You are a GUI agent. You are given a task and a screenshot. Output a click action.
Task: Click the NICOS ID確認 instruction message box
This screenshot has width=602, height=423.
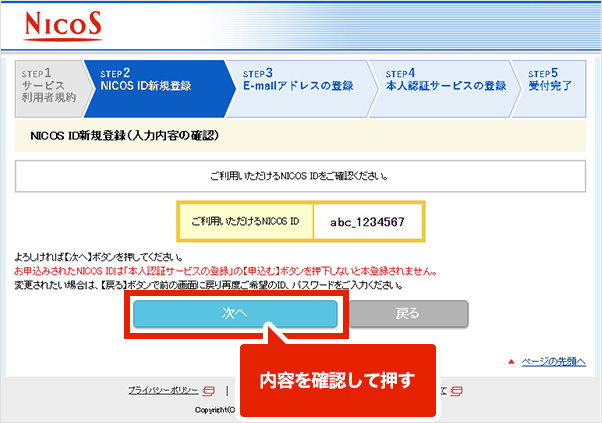[300, 175]
